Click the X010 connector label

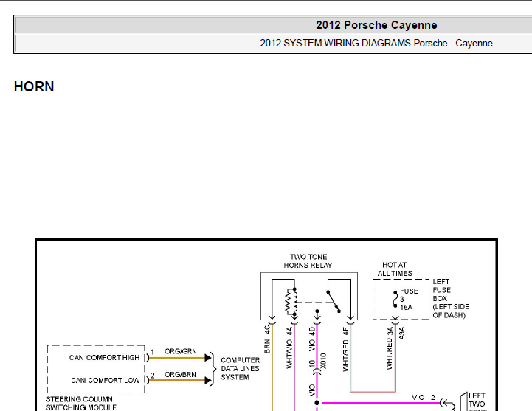tap(323, 361)
